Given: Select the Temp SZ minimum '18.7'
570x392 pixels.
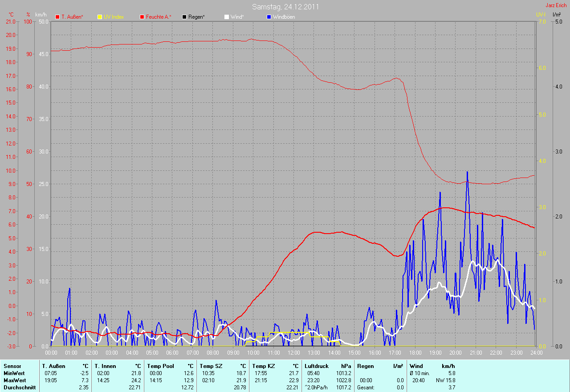Looking at the screenshot, I should pyautogui.click(x=241, y=373).
